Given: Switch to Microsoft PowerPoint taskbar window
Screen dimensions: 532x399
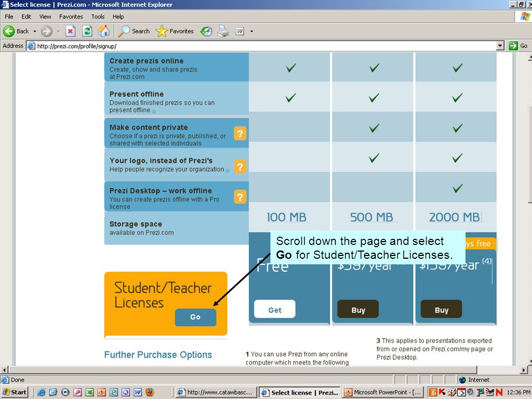Looking at the screenshot, I should (x=383, y=392).
